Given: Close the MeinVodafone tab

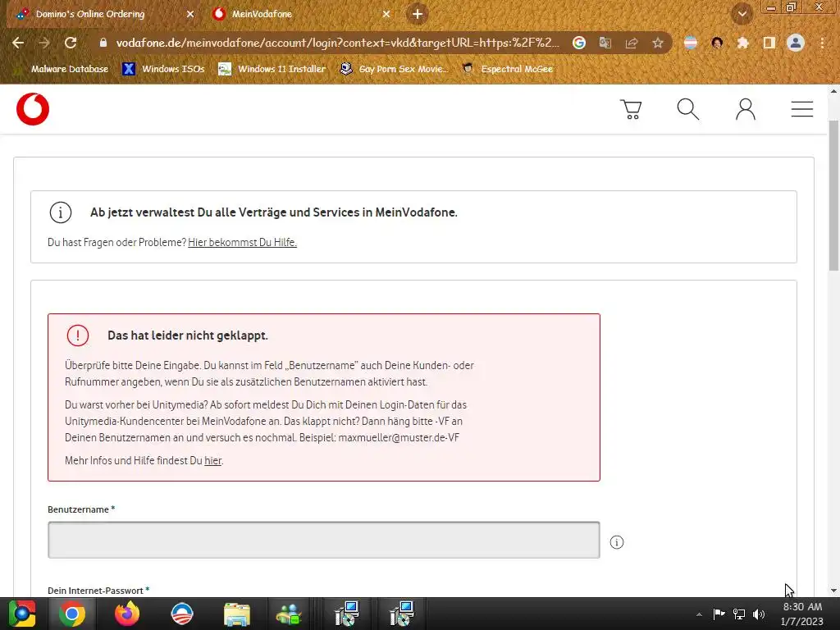Looking at the screenshot, I should 386,14.
